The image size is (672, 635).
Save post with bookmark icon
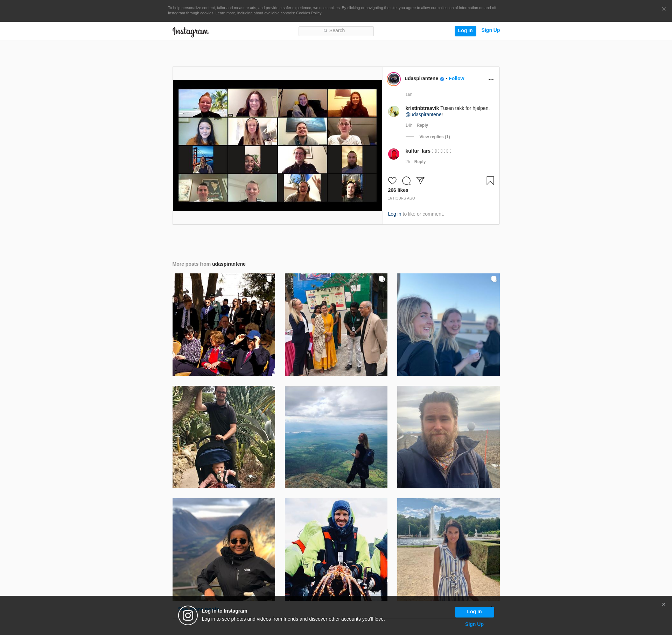(490, 181)
